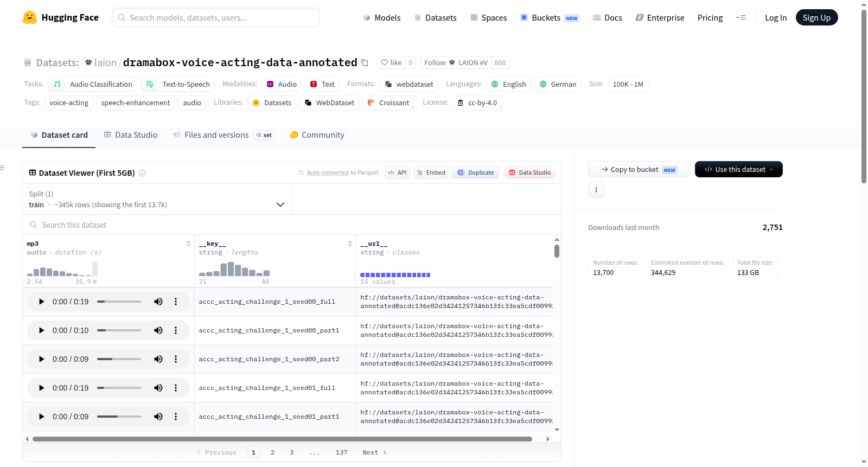Like this dataset

tap(391, 62)
